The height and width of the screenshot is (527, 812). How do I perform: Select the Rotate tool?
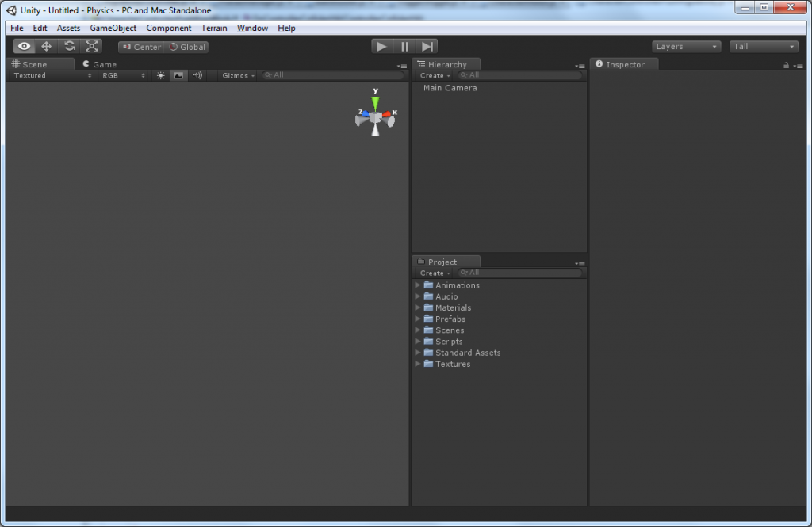(70, 47)
